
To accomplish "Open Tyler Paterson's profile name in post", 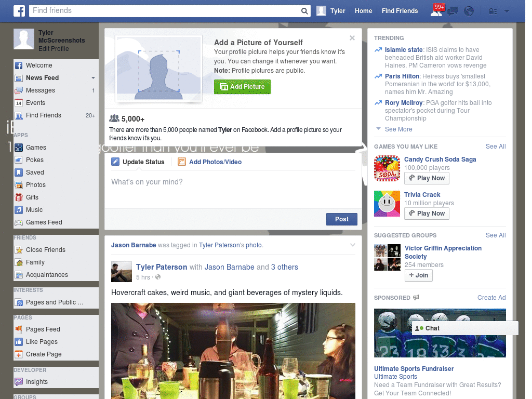I will coord(162,268).
